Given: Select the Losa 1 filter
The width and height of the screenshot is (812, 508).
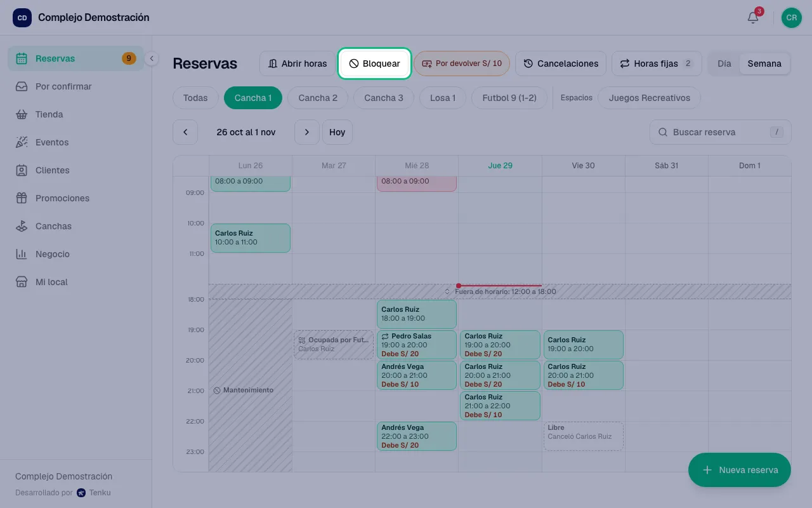Looking at the screenshot, I should (x=443, y=98).
